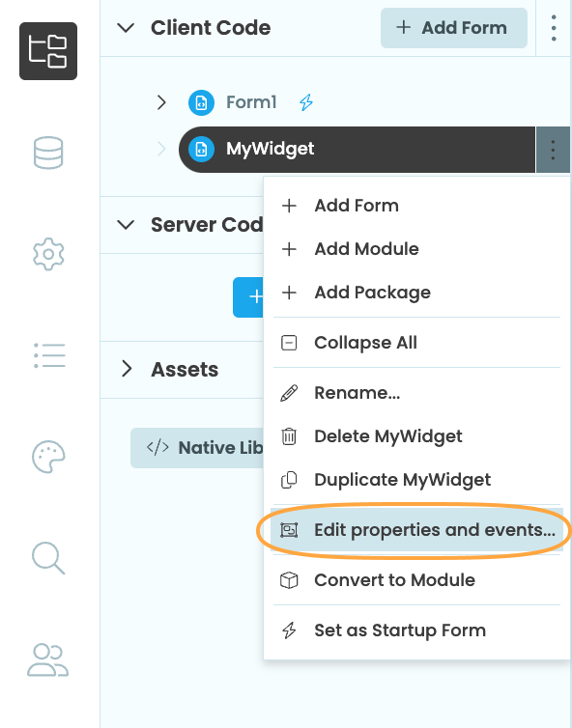Open the Search magnifier icon
Image resolution: width=572 pixels, height=728 pixels.
point(48,558)
